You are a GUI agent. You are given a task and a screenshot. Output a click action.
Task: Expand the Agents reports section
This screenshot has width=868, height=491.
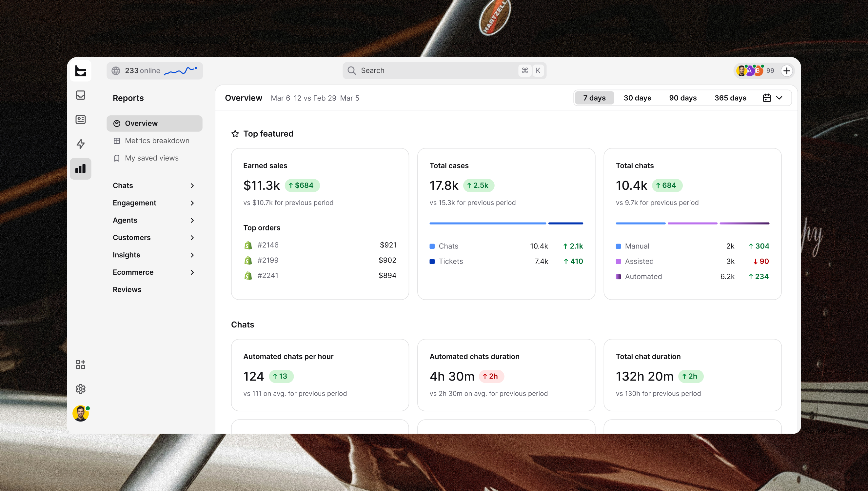click(154, 220)
